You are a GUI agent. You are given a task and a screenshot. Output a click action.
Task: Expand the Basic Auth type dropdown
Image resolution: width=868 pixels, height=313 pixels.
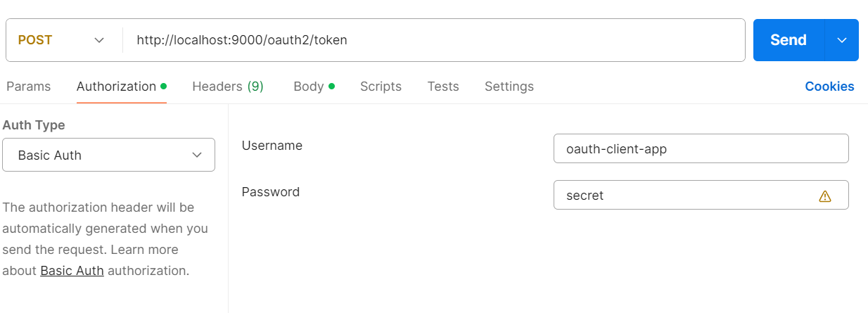tap(108, 155)
